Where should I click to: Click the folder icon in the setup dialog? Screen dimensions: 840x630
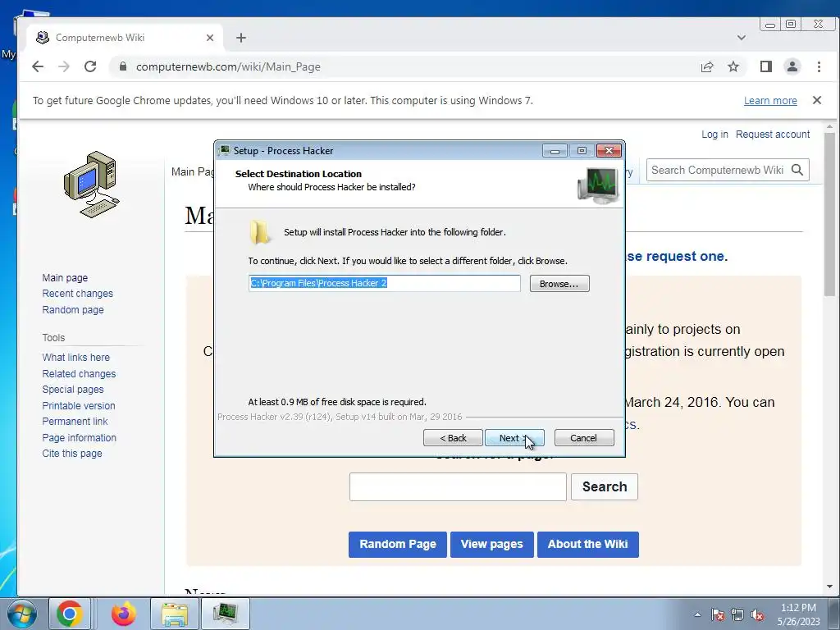(x=260, y=232)
